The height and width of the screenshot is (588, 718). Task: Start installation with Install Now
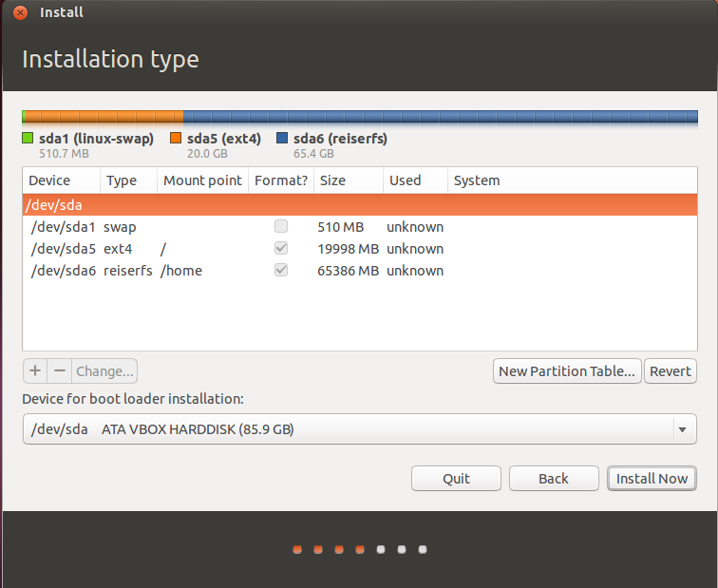(652, 479)
